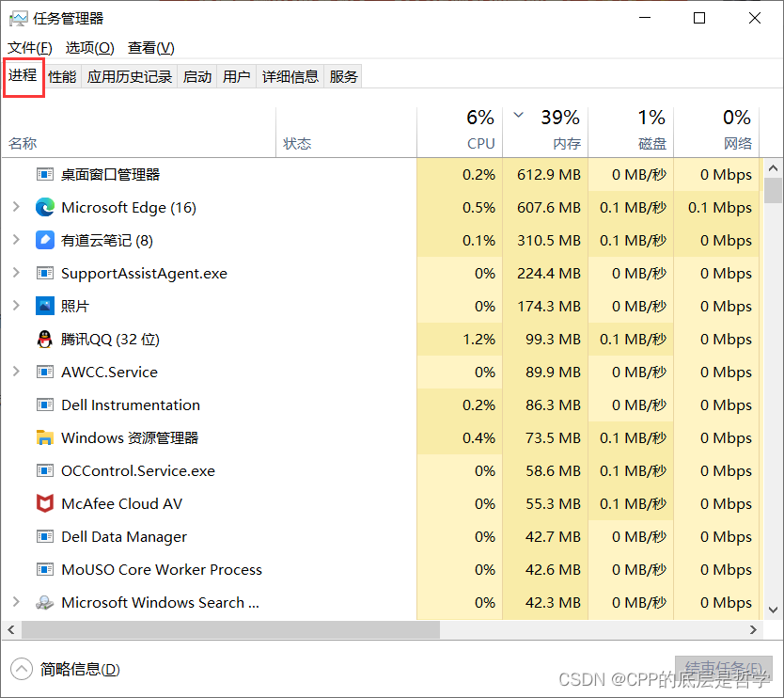This screenshot has height=698, width=784.
Task: Click the Task Manager title bar icon
Action: pos(19,19)
